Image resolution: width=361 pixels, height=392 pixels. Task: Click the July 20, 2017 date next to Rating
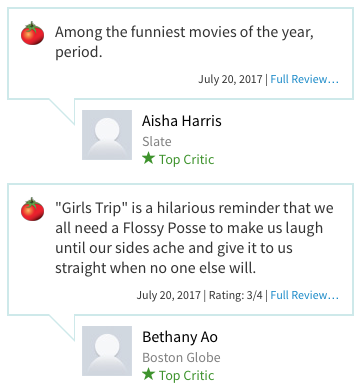tap(169, 295)
